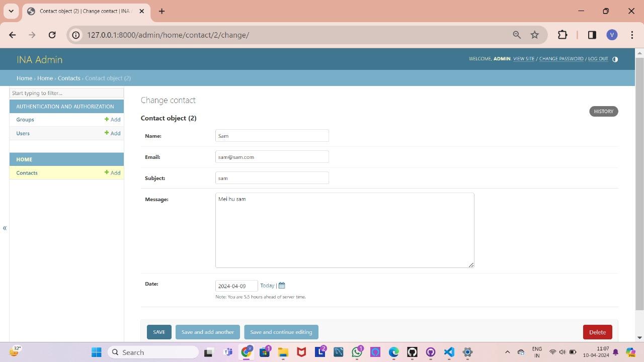Go back using the browser back arrow

point(13,35)
